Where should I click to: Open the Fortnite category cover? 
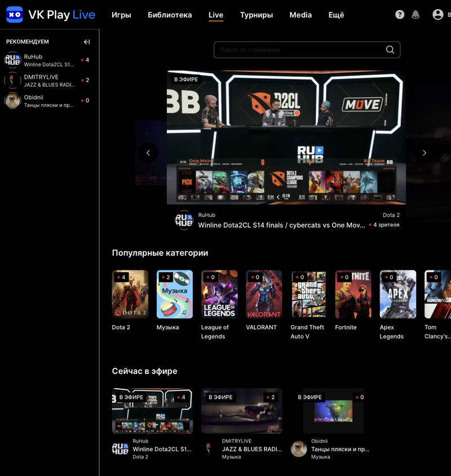pyautogui.click(x=353, y=294)
